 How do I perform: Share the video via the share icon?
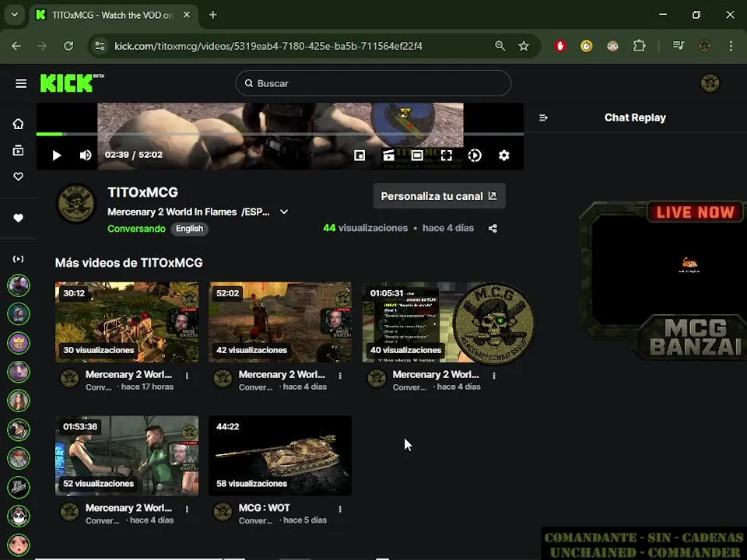[x=493, y=229]
